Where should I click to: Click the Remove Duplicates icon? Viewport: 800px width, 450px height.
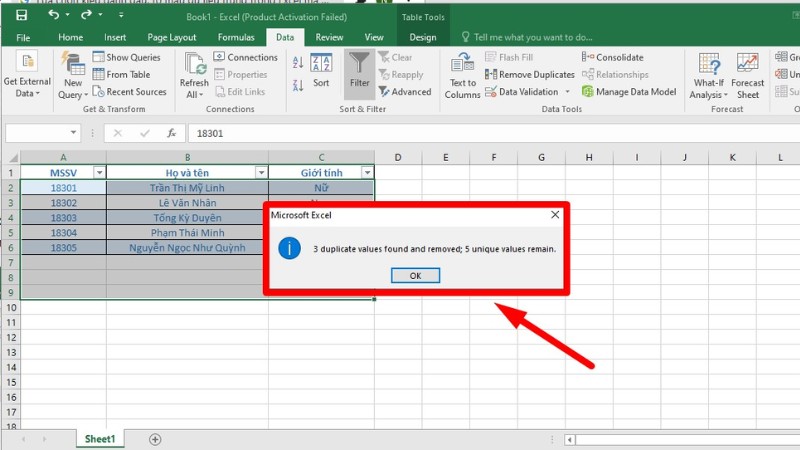491,74
